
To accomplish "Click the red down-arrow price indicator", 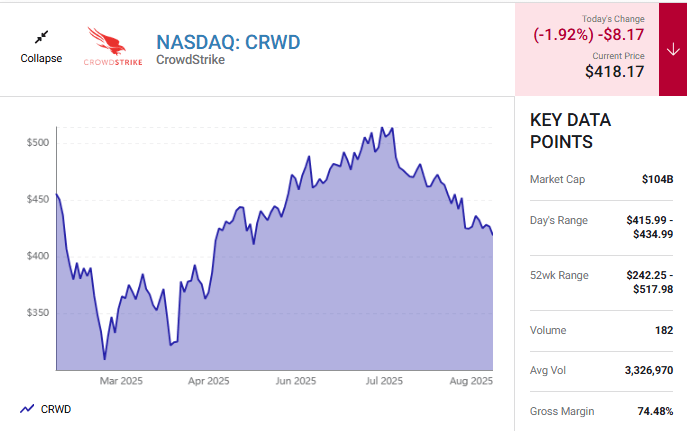I will tap(672, 49).
